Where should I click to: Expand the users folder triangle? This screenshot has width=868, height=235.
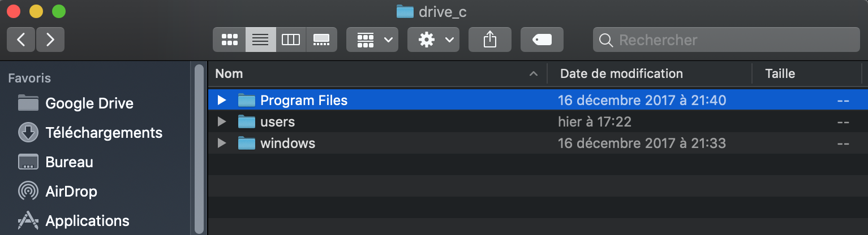tap(222, 122)
